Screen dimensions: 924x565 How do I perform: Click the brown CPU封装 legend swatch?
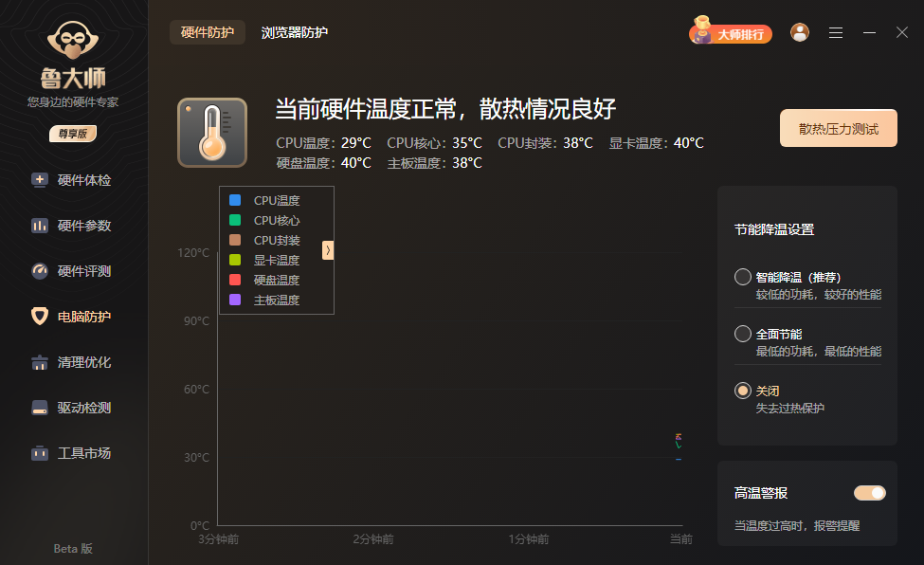pos(234,240)
